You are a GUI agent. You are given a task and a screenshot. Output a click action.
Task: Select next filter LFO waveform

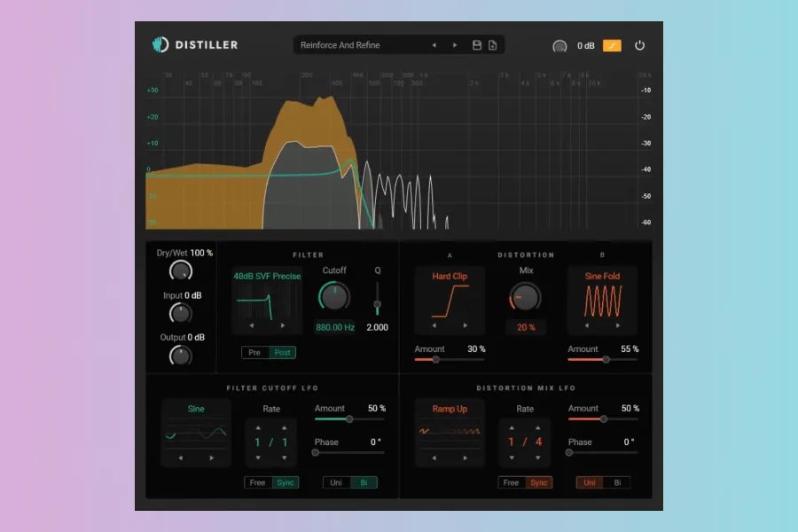(212, 458)
